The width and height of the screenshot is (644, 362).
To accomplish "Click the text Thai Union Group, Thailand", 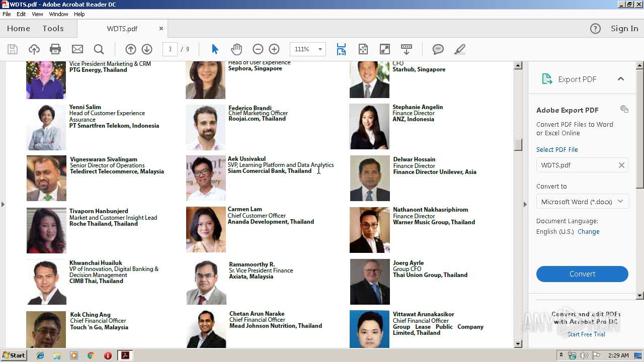I will [x=430, y=275].
